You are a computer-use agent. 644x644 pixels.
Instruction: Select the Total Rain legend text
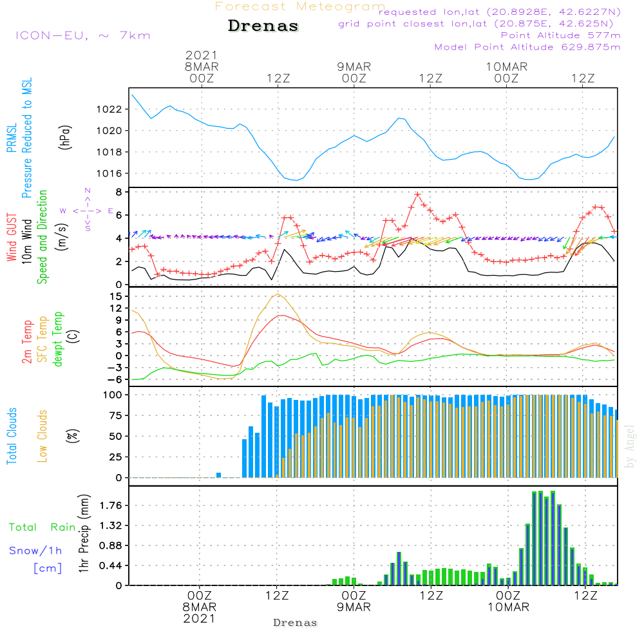click(x=43, y=527)
